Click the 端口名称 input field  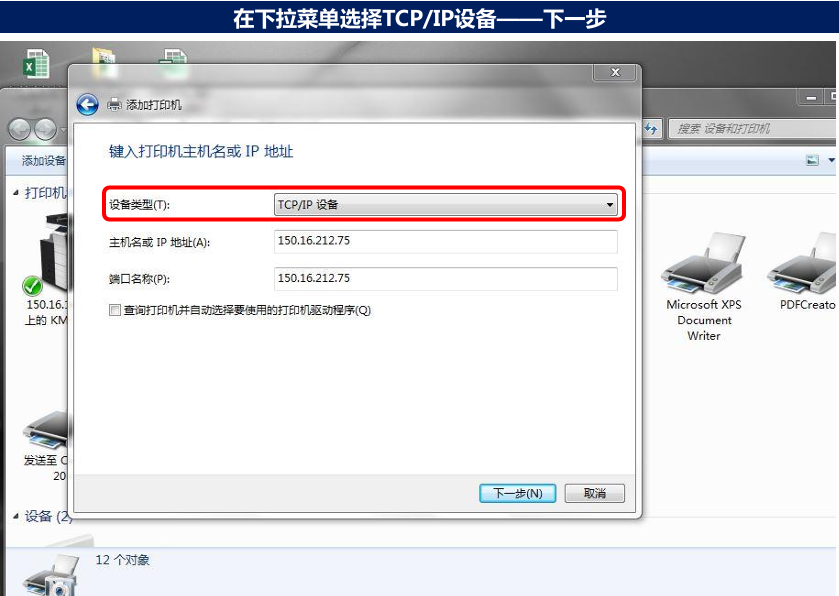click(445, 279)
